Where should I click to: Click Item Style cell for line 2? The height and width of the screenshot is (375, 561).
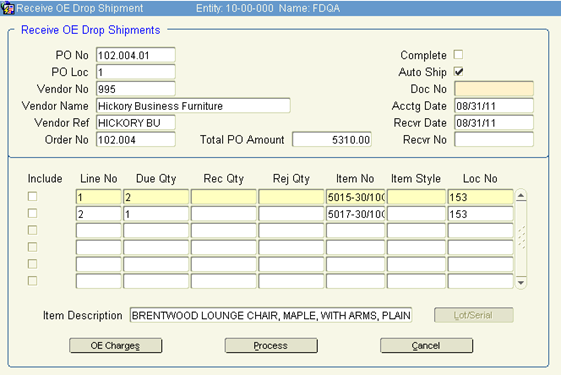[416, 214]
